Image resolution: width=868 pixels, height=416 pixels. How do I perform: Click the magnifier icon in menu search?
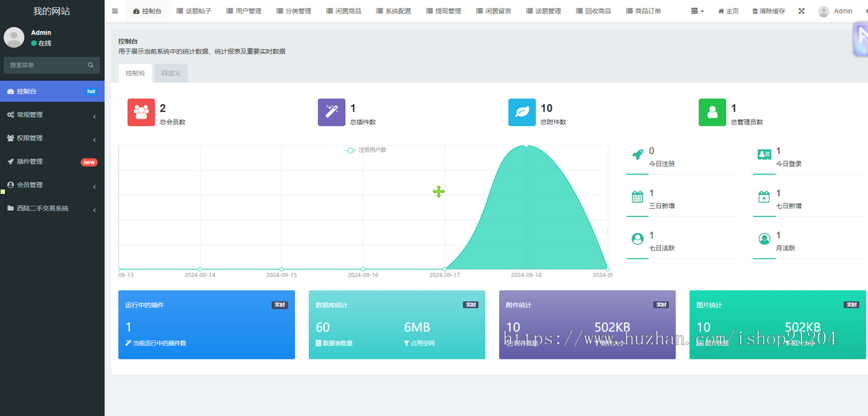click(x=91, y=65)
